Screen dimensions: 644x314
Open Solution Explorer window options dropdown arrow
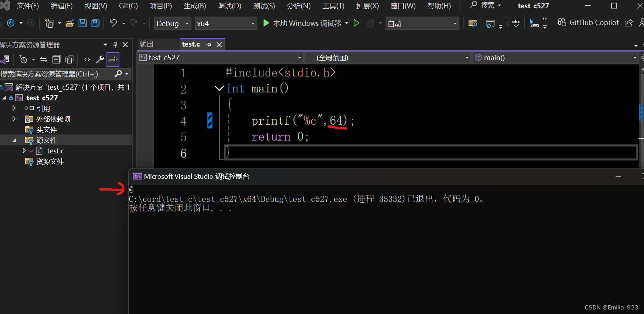105,45
